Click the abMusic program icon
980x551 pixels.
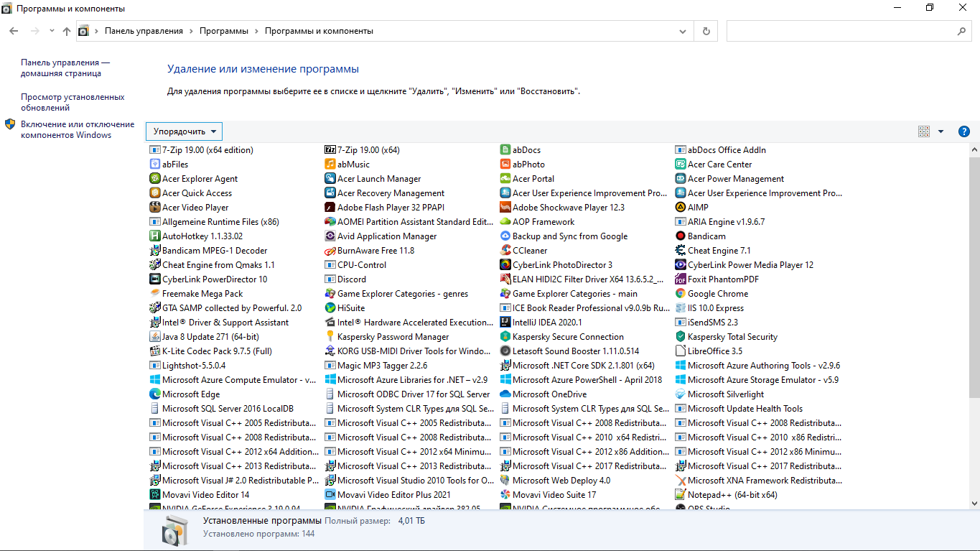(x=330, y=165)
